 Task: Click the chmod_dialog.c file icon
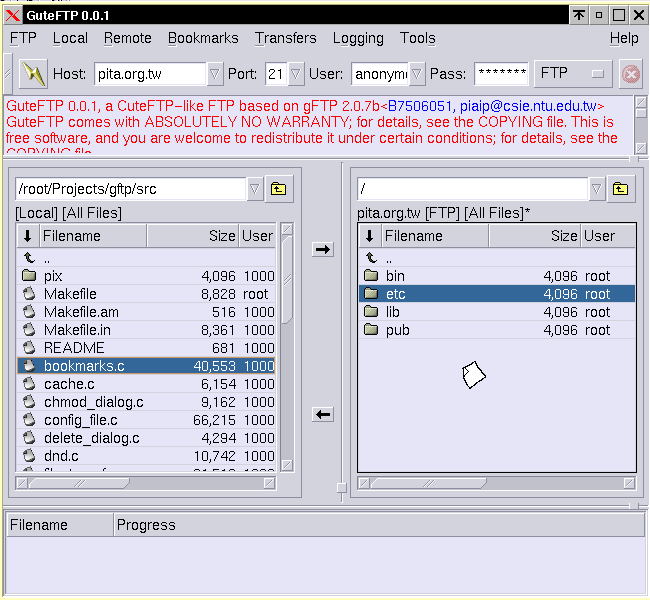pos(29,401)
